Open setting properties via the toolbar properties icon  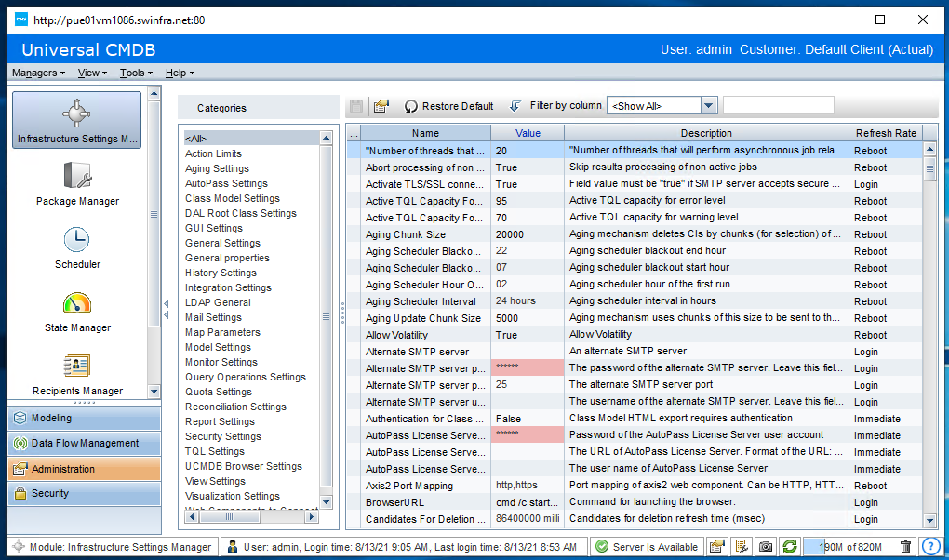(x=381, y=105)
